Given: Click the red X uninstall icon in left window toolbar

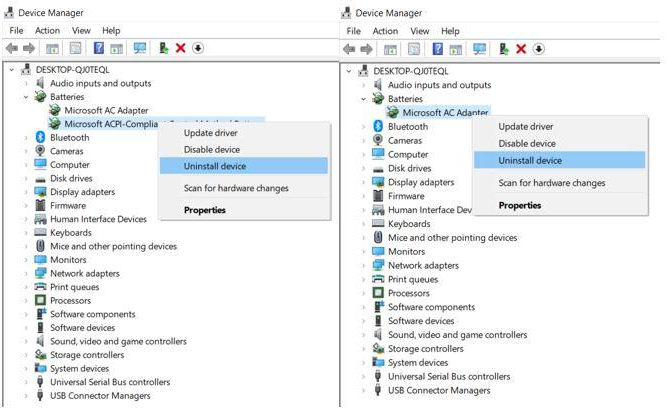Looking at the screenshot, I should (x=181, y=48).
